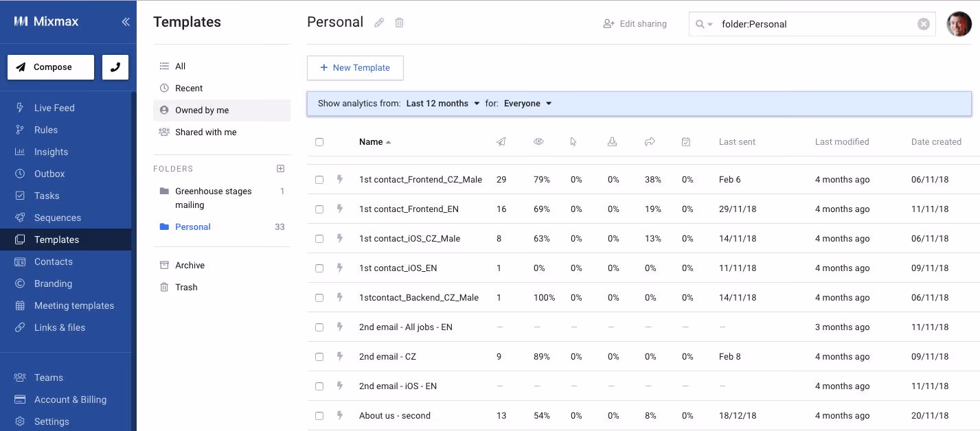Viewport: 980px width, 431px height.
Task: Add a new folder with plus icon
Action: tap(280, 168)
